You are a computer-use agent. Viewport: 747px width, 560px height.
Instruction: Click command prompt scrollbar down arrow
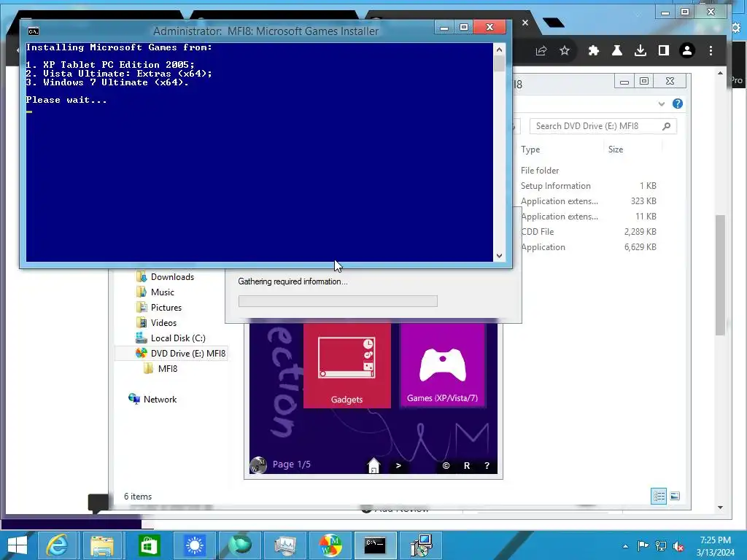pos(499,256)
